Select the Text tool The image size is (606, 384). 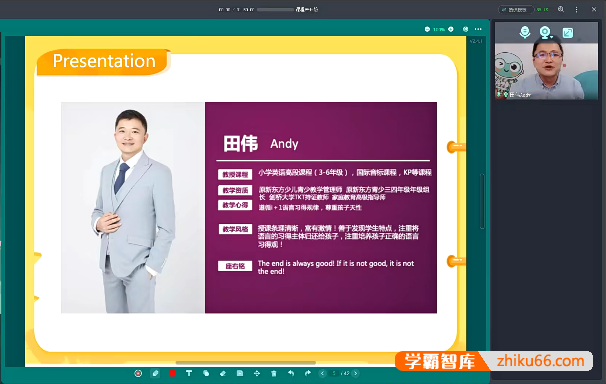coord(189,373)
